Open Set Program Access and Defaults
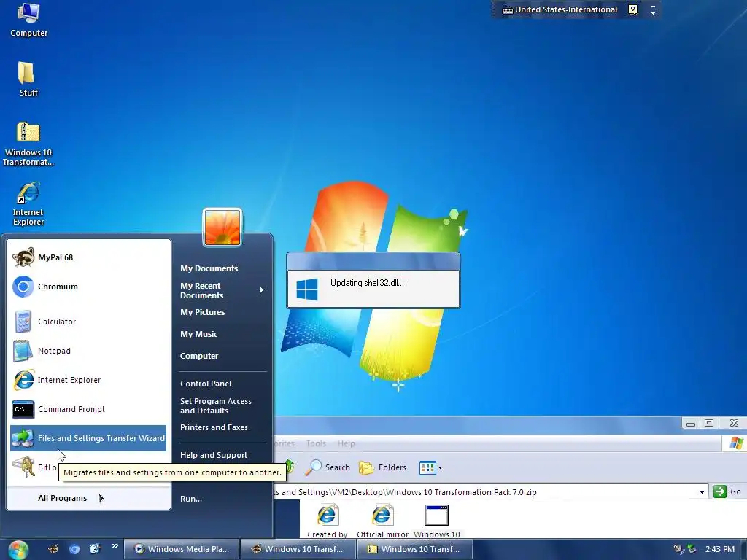Screen dimensions: 747x560 click(x=216, y=405)
